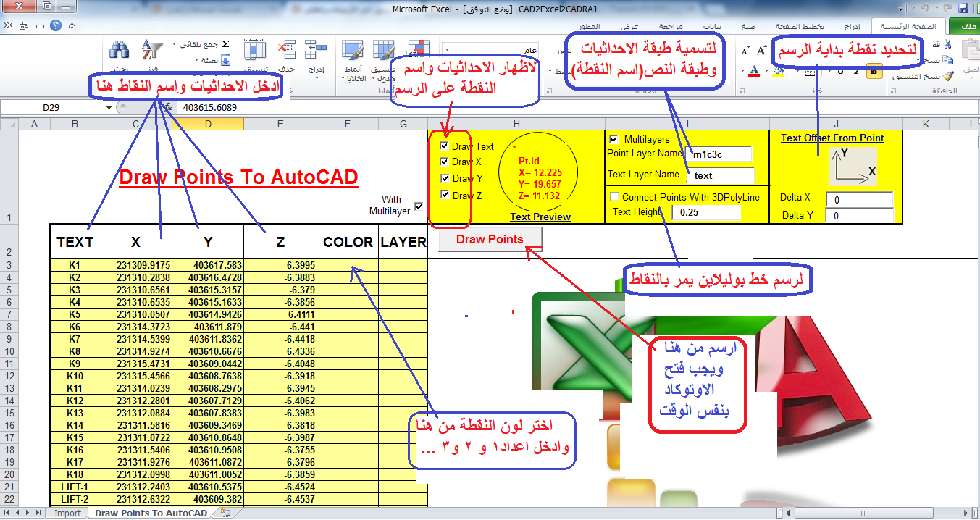Open the Cell Styles dropdown arrow
Image resolution: width=980 pixels, height=520 pixels.
(343, 78)
